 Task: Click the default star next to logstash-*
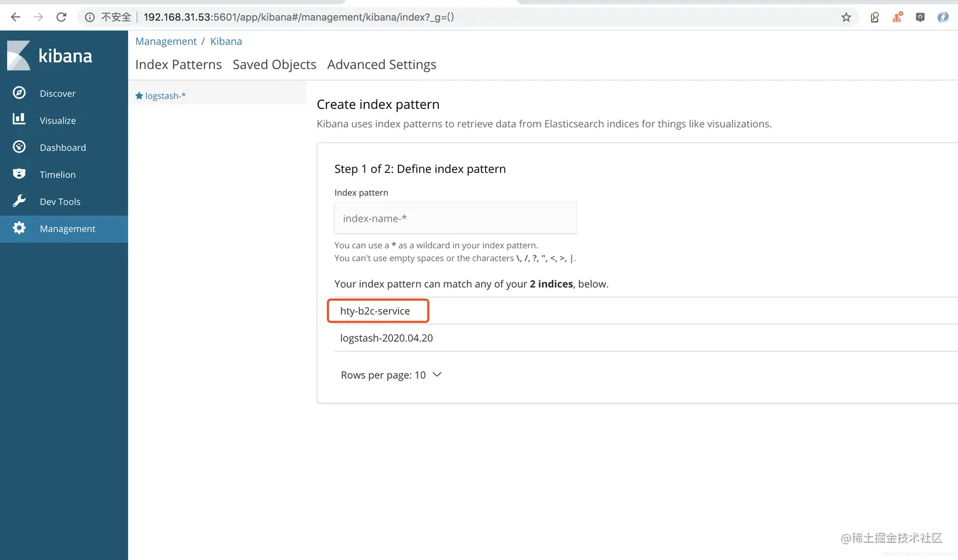pos(139,96)
